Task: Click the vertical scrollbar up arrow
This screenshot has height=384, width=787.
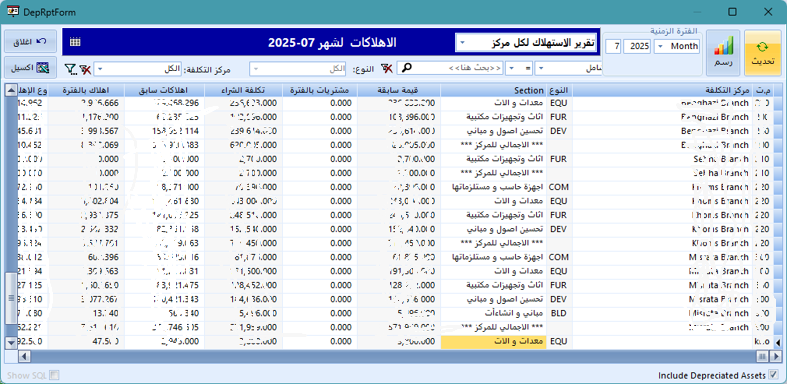Action: (11, 90)
